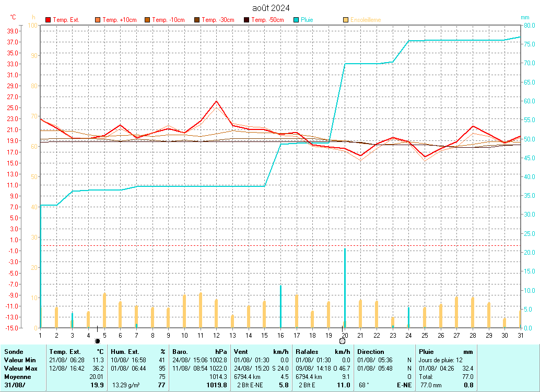The width and height of the screenshot is (540, 392).
Task: Select the Valeur Max row label
Action: (x=21, y=369)
